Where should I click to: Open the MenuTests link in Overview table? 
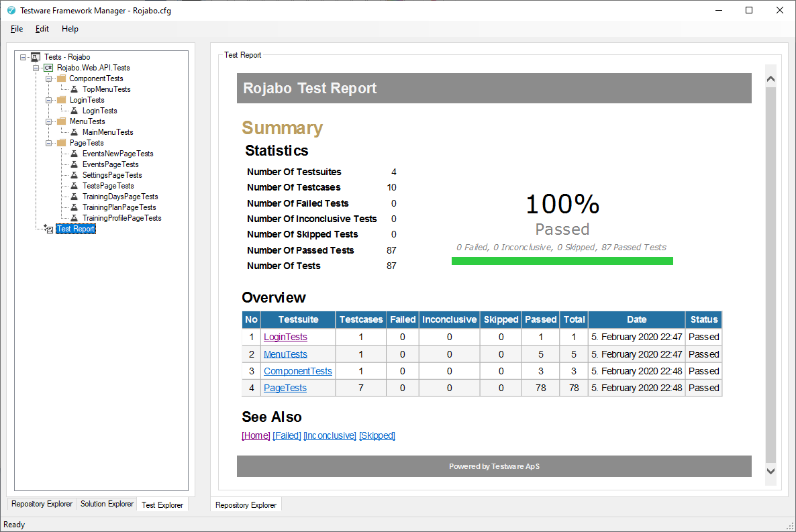pos(285,354)
